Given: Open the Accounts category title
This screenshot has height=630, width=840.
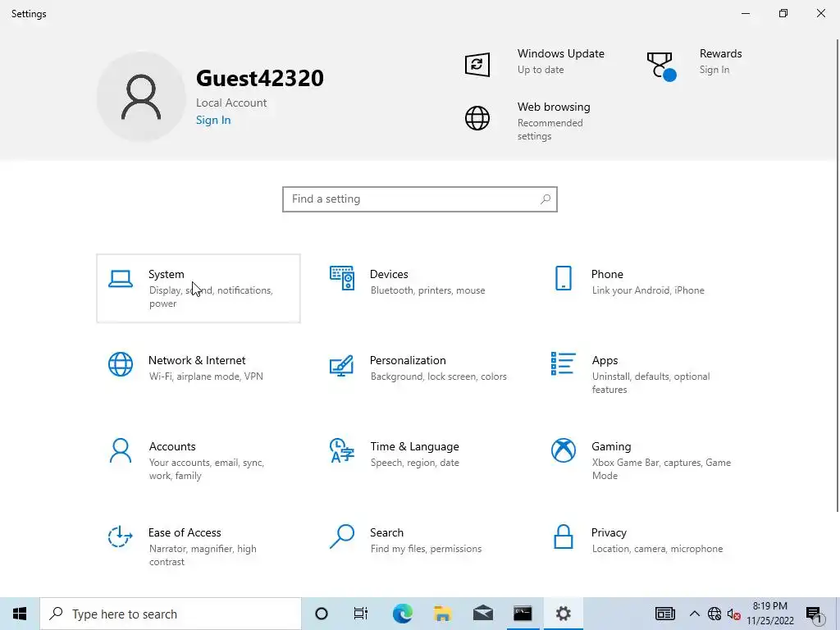Looking at the screenshot, I should (172, 447).
